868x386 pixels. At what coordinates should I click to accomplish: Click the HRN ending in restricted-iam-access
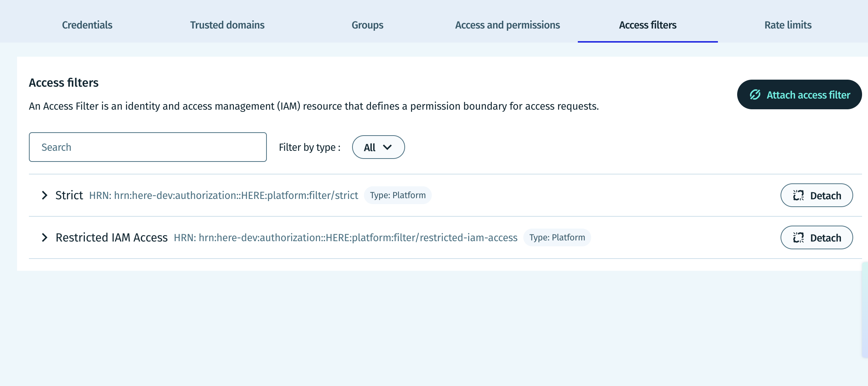pos(345,237)
